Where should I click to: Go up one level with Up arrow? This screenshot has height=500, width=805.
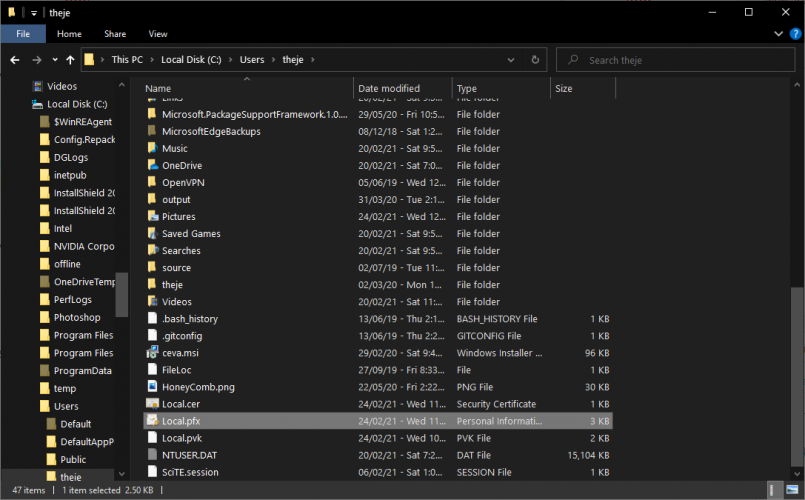(70, 60)
